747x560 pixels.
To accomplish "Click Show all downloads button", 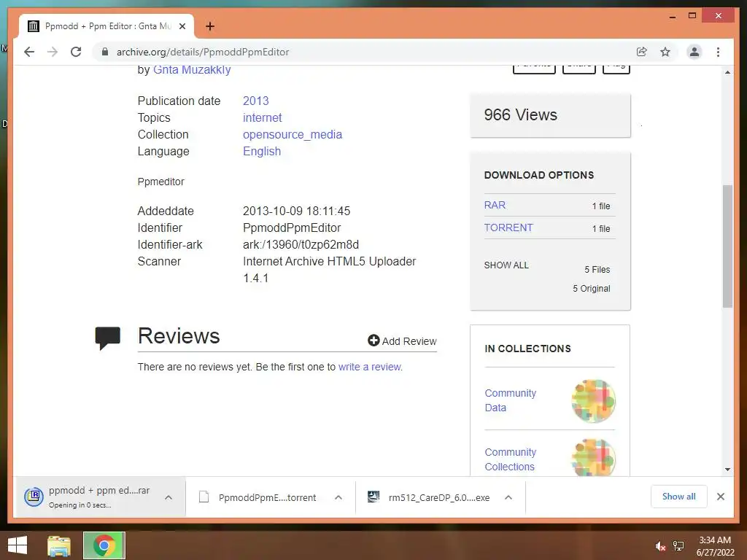I will coord(679,497).
